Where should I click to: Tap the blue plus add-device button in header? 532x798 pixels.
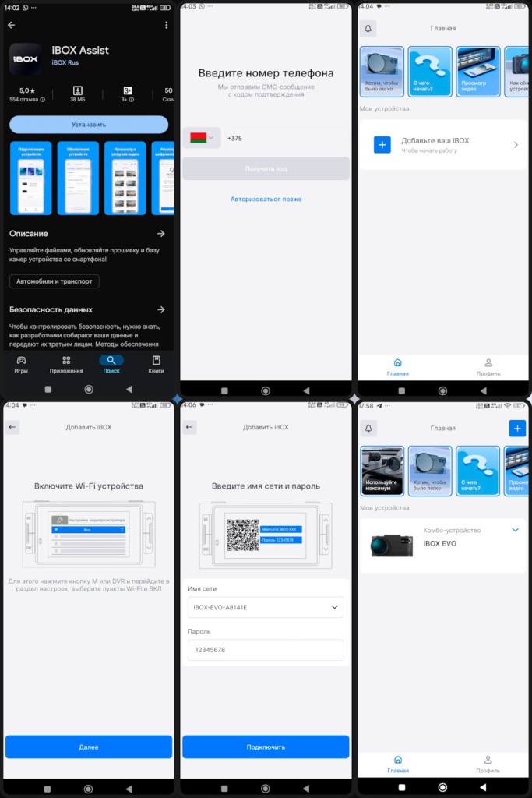[x=517, y=428]
